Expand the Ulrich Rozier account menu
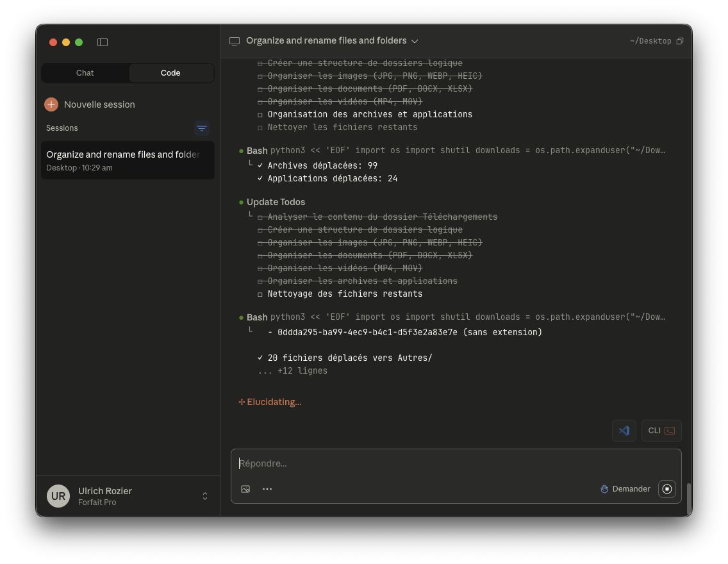The width and height of the screenshot is (728, 564). point(205,496)
